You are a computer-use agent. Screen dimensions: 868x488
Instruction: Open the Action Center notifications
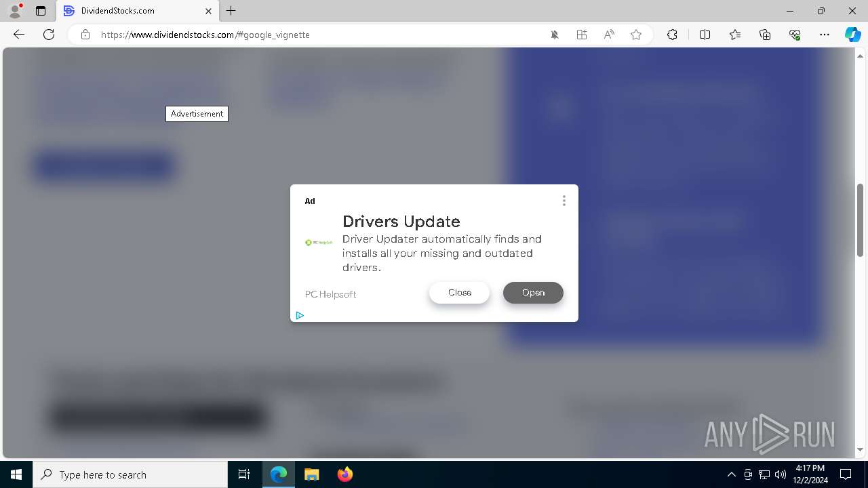(846, 474)
